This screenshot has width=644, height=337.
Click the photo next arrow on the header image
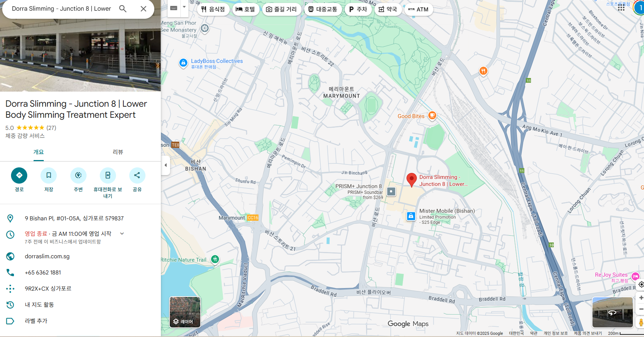[x=157, y=65]
